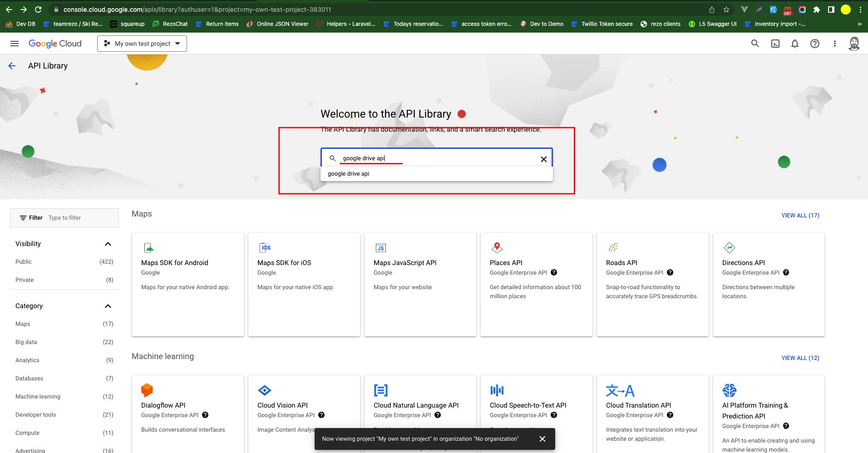Click the Maps SDK for Android icon
The height and width of the screenshot is (453, 868).
pos(148,248)
